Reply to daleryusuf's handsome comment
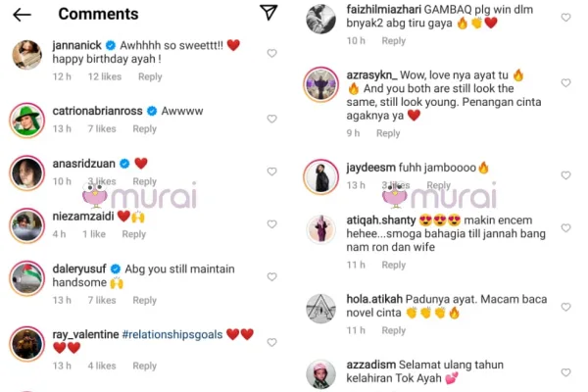The height and width of the screenshot is (392, 588). pyautogui.click(x=145, y=300)
